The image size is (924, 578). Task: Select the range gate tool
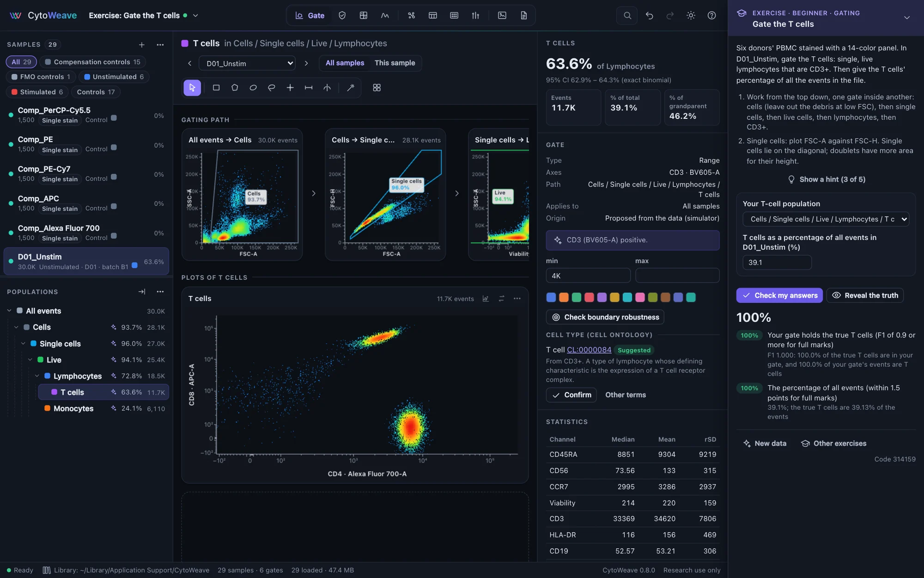point(309,87)
